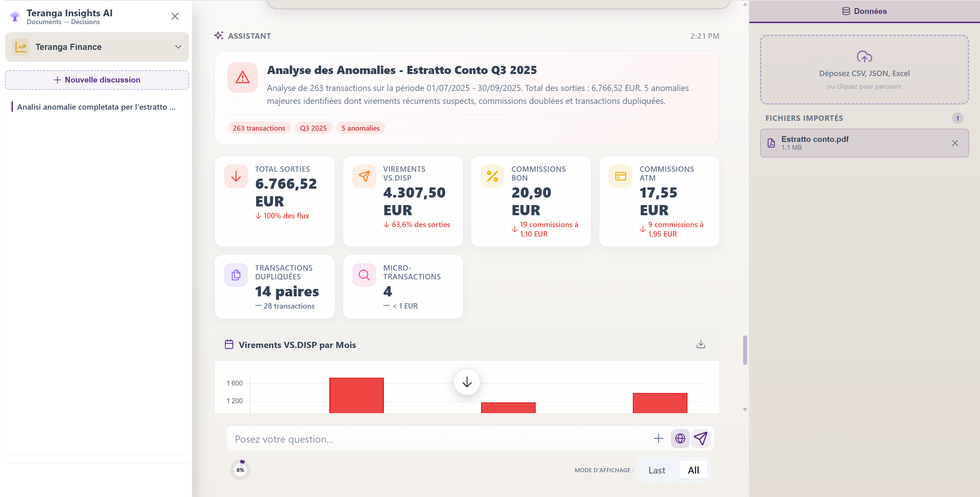Click the Teranga Insights tree logo
The image size is (980, 497).
pos(15,16)
